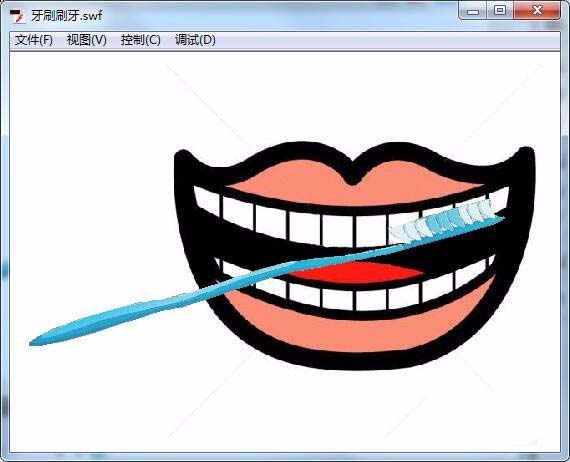Open the 控制(C) menu

(140, 40)
